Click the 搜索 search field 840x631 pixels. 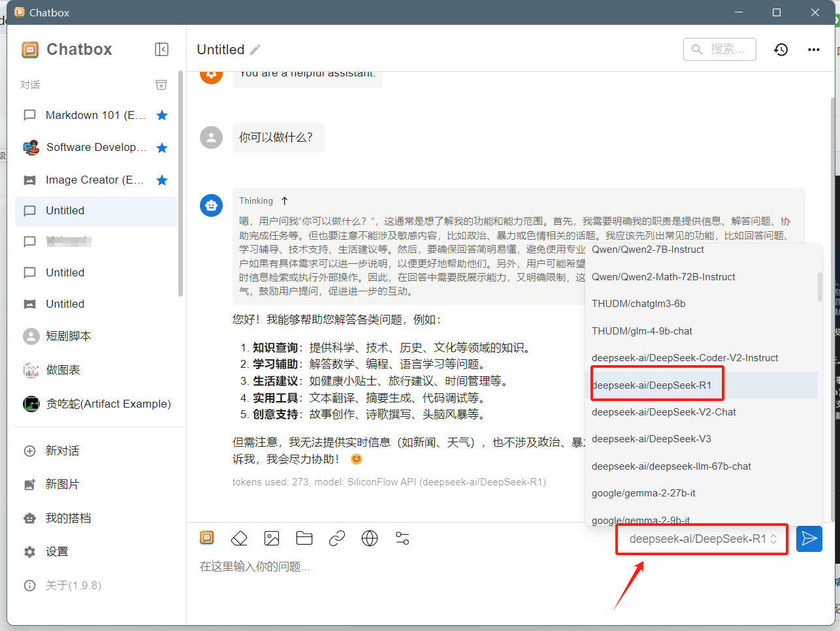coord(720,49)
